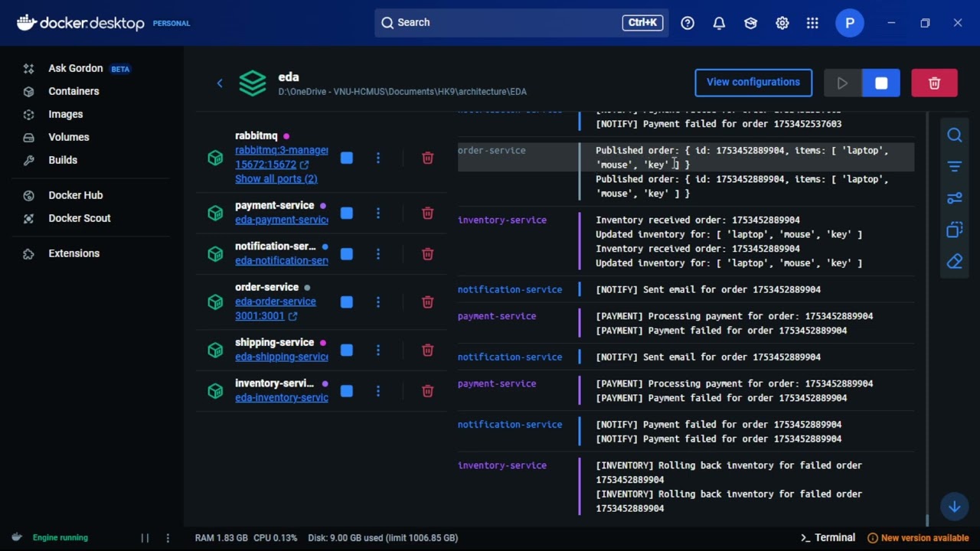The image size is (980, 551).
Task: Open eda-notification-service image link
Action: tap(281, 260)
